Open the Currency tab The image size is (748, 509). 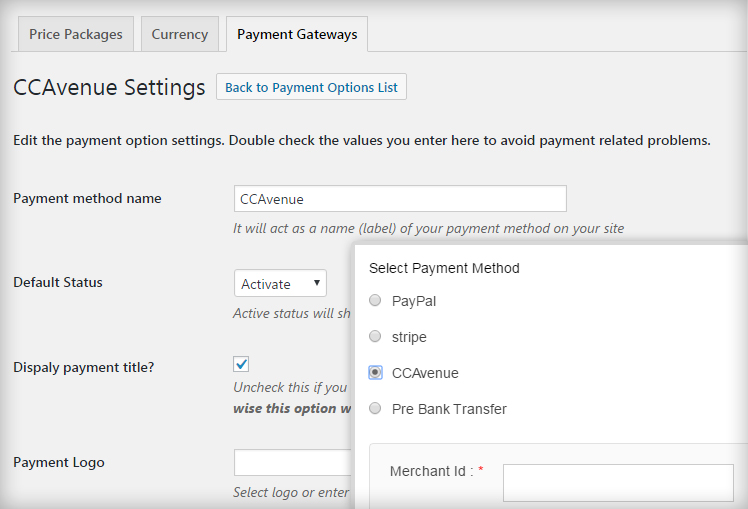coord(179,34)
